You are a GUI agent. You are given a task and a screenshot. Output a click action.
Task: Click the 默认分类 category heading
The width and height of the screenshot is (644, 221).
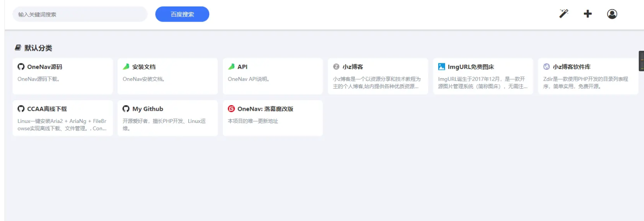click(38, 48)
